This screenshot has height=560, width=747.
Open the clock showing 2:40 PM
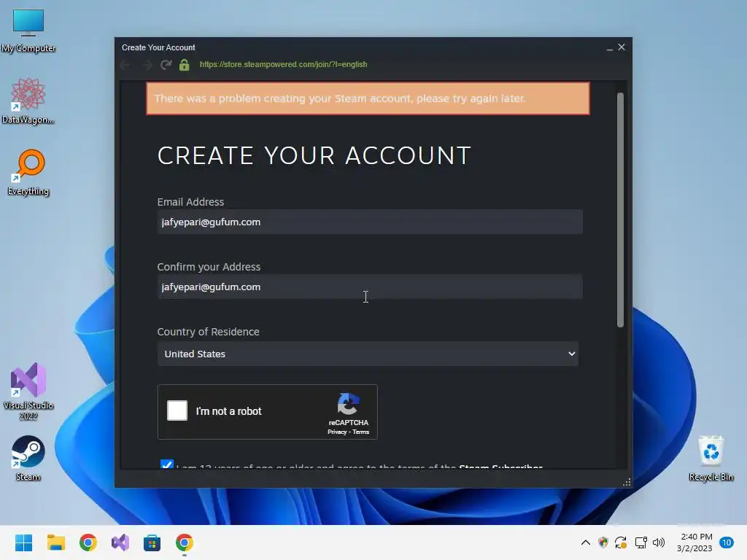694,542
